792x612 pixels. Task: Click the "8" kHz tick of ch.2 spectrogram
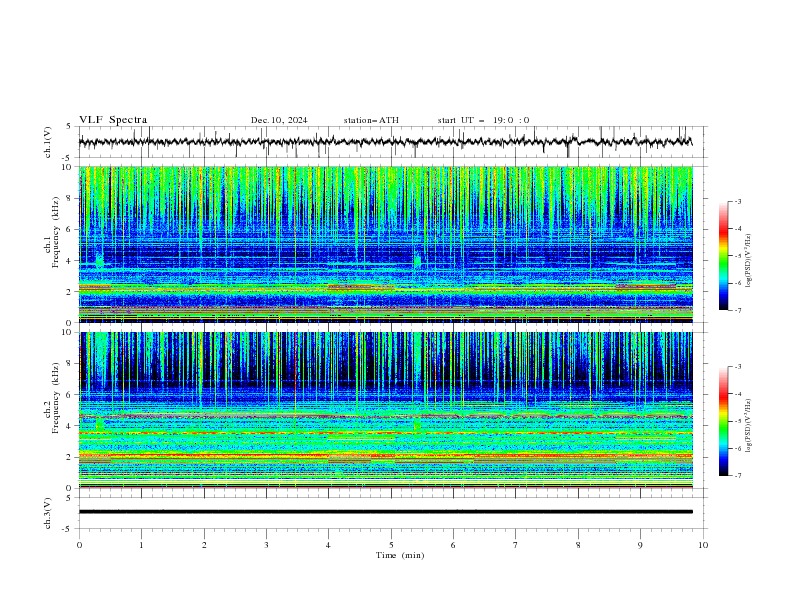click(70, 363)
